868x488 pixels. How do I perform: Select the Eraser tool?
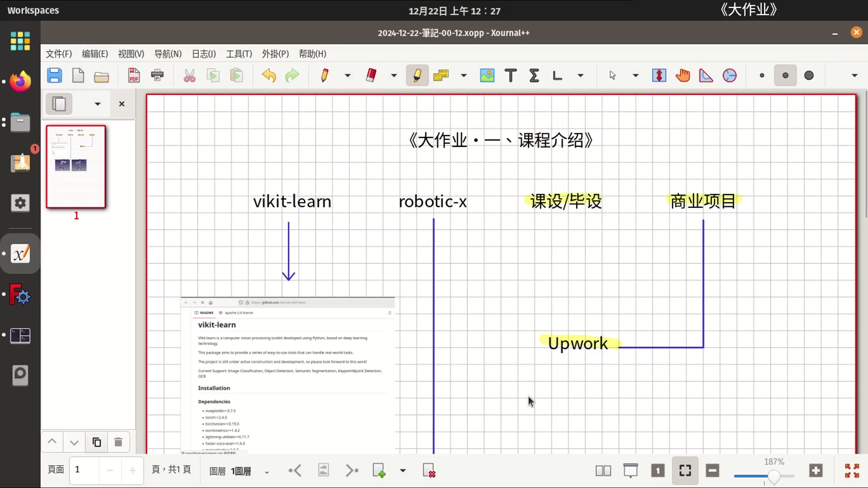tap(371, 75)
